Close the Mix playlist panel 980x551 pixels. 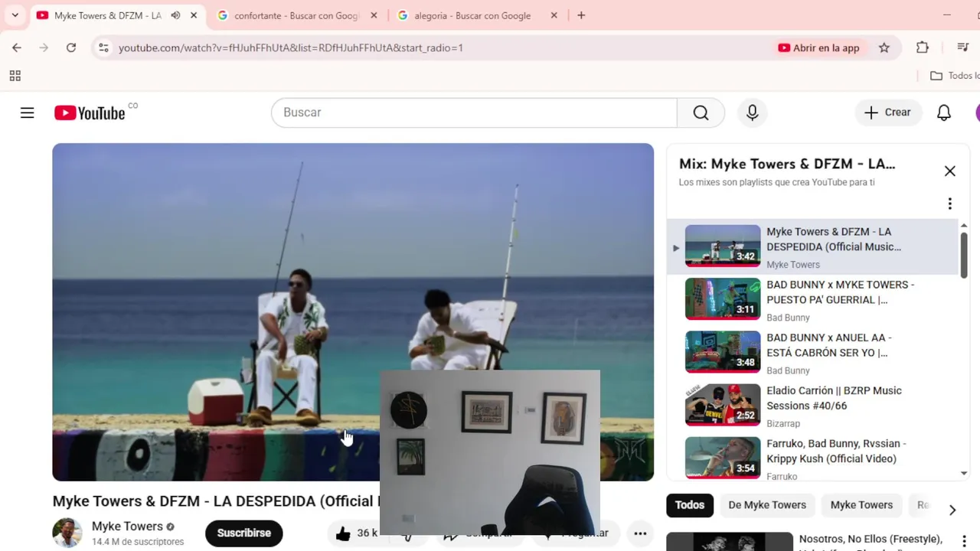coord(950,171)
